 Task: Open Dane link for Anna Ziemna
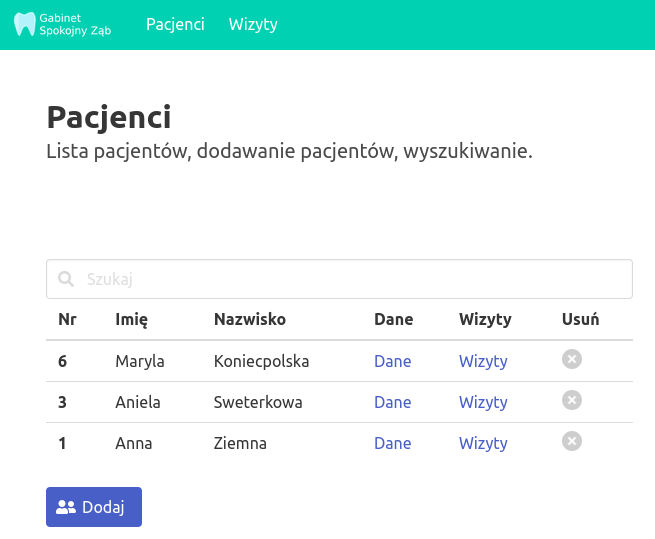point(392,443)
